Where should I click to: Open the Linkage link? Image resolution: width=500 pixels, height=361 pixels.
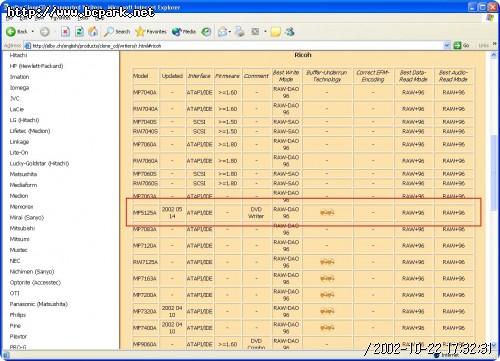(19, 142)
